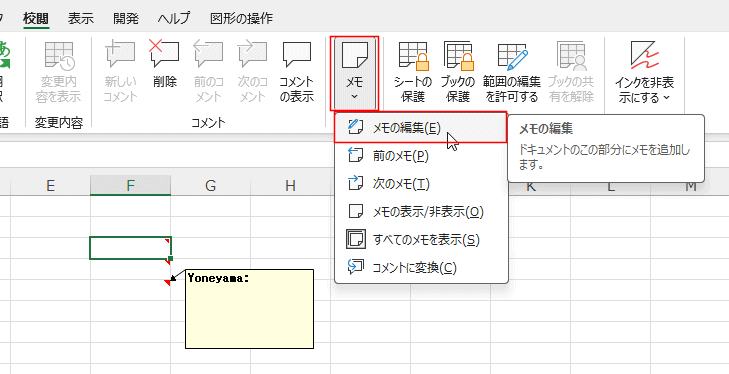Add a 新しいコメント
The width and height of the screenshot is (729, 374).
[x=120, y=72]
